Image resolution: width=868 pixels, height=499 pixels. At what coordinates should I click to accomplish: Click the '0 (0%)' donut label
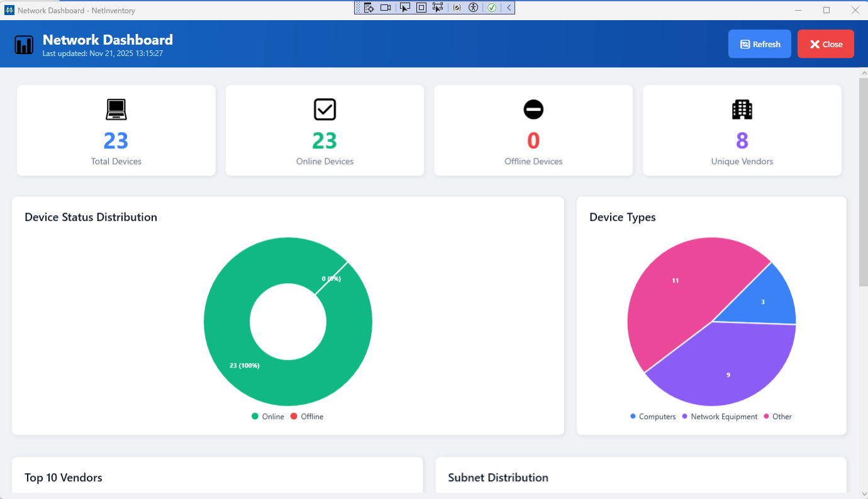331,279
